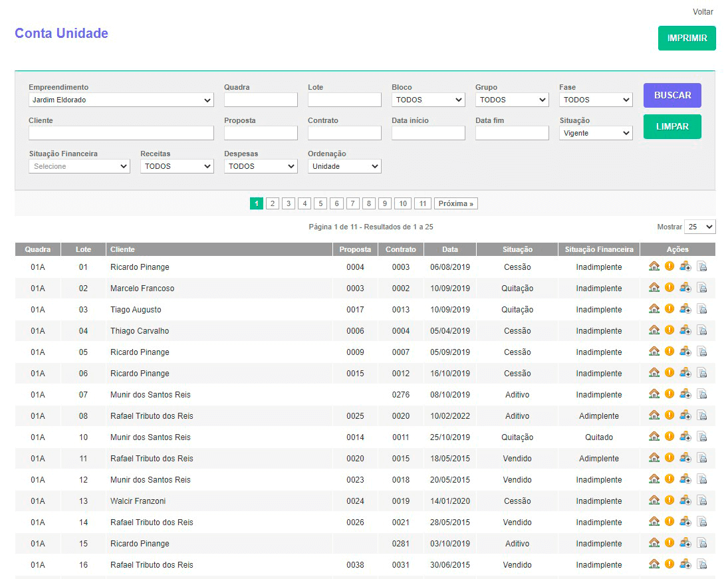Click print document icon on lote 16 row
This screenshot has width=728, height=579.
click(702, 564)
